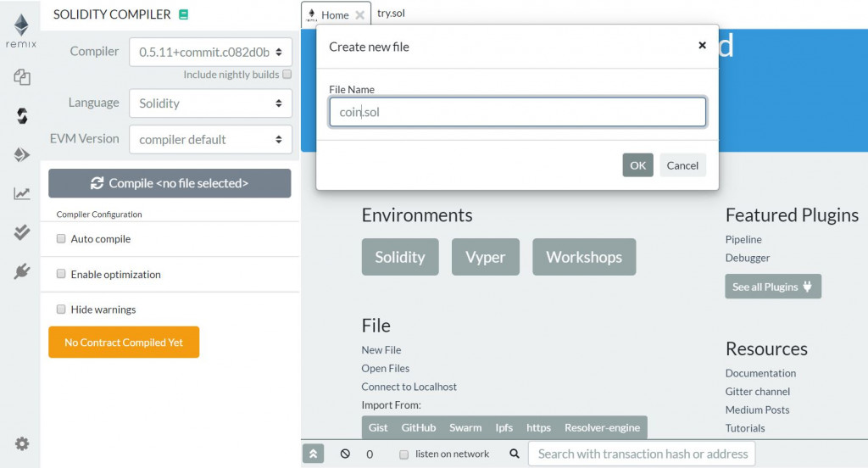This screenshot has width=868, height=468.
Task: Click OK in Create new file dialog
Action: click(637, 165)
